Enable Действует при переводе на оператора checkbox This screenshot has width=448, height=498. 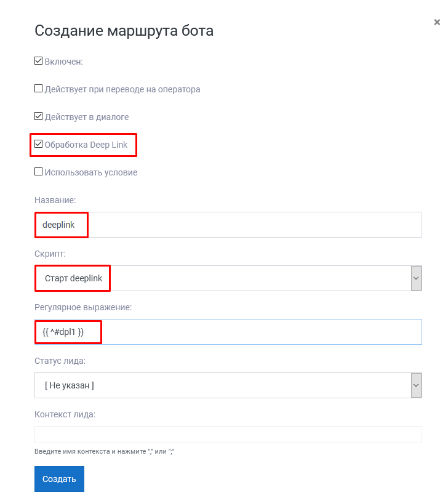(38, 89)
